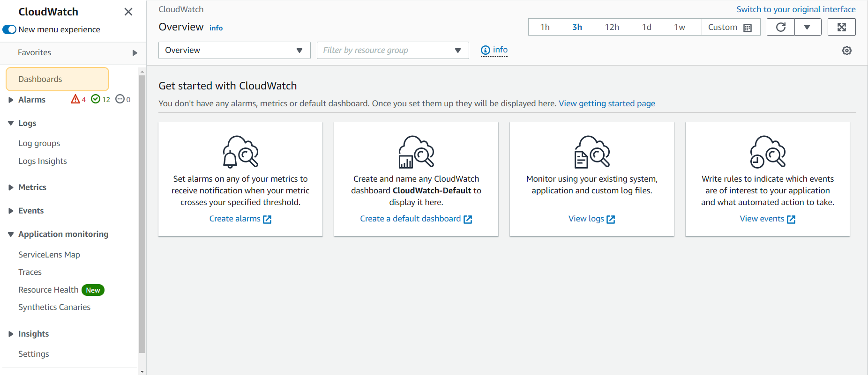Image resolution: width=868 pixels, height=375 pixels.
Task: Click the refresh icon button
Action: 781,27
